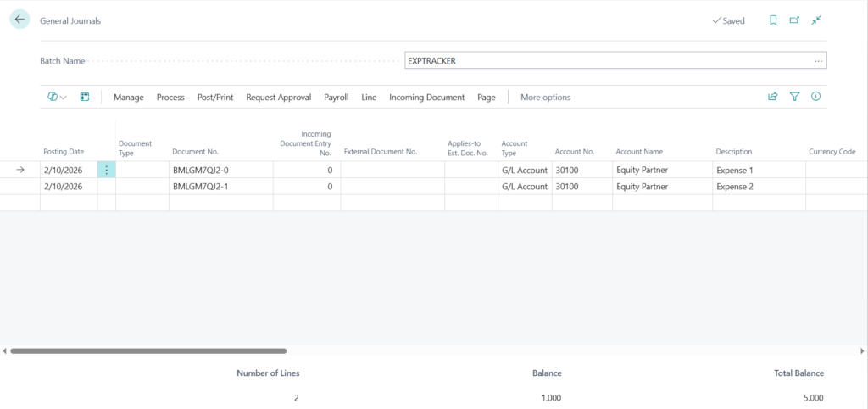Screen dimensions: 868x409
Task: Click the Posting Date column header
Action: [64, 152]
